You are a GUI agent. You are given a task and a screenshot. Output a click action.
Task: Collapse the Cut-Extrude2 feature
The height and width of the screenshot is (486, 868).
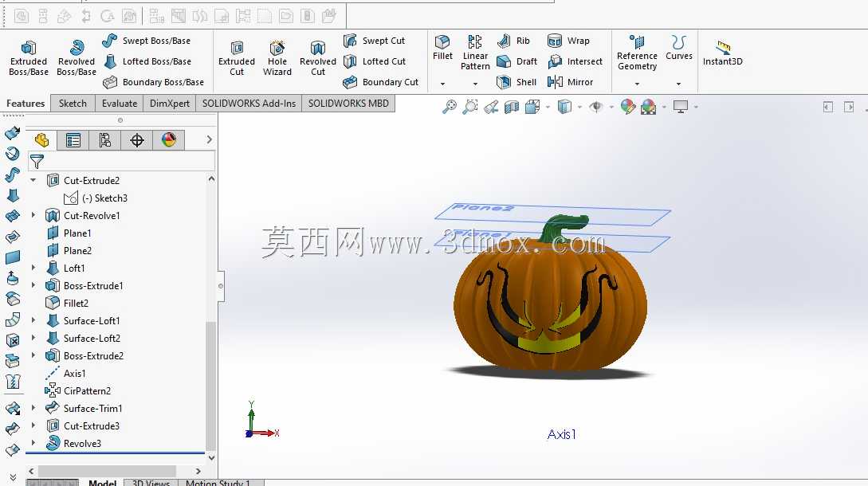[x=33, y=180]
